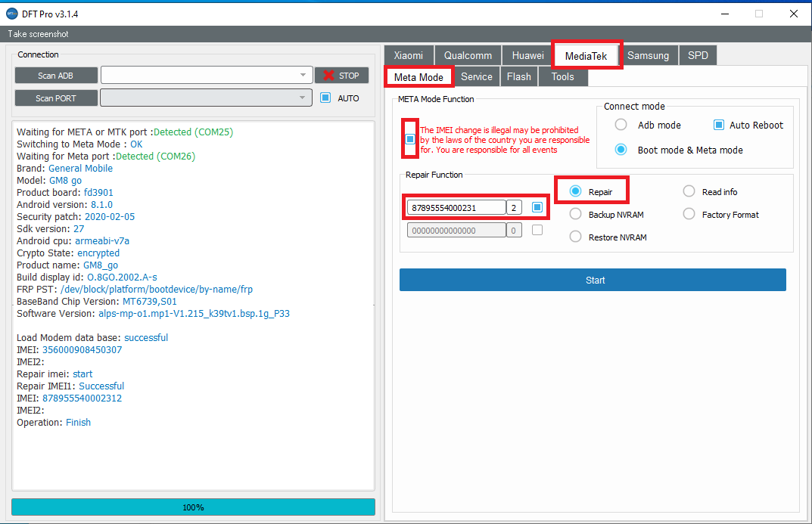Select the Adb mode radio button
This screenshot has width=812, height=524.
[621, 125]
